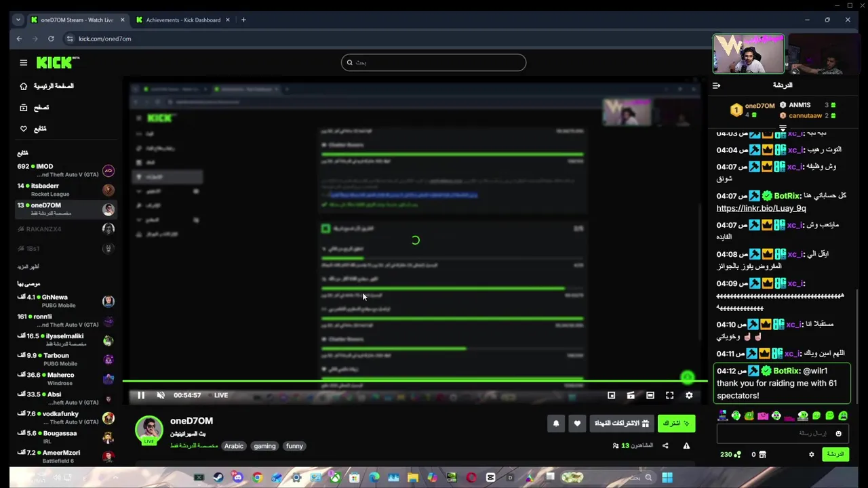Open the video player settings gear
Viewport: 868px width, 488px height.
[x=689, y=395]
